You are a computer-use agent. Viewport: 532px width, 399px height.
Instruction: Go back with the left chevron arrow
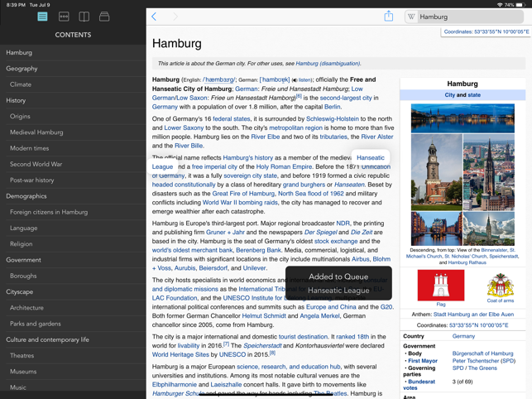(154, 17)
